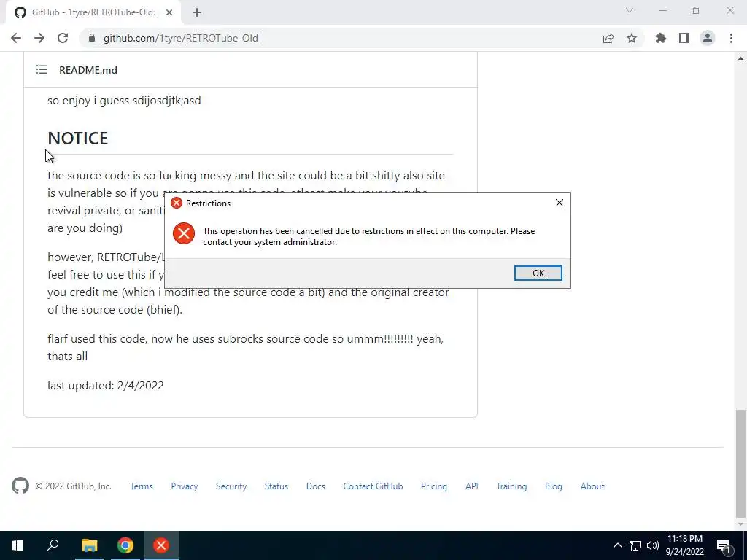Open the About footer link
Screen dimensions: 747x560
point(592,486)
